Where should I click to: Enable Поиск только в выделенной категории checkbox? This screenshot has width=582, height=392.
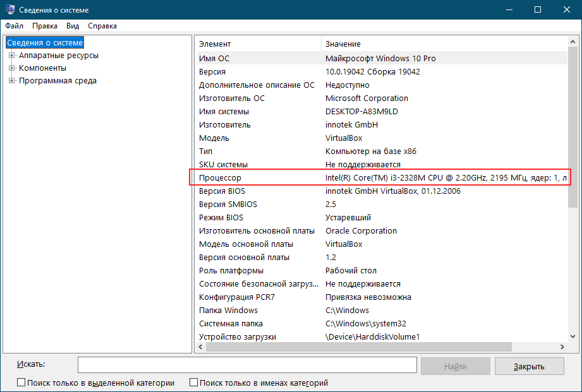[21, 383]
